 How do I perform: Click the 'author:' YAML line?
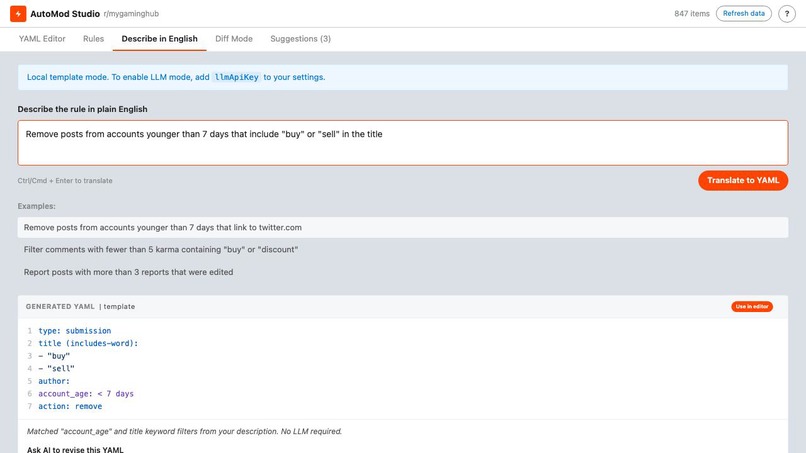[53, 381]
